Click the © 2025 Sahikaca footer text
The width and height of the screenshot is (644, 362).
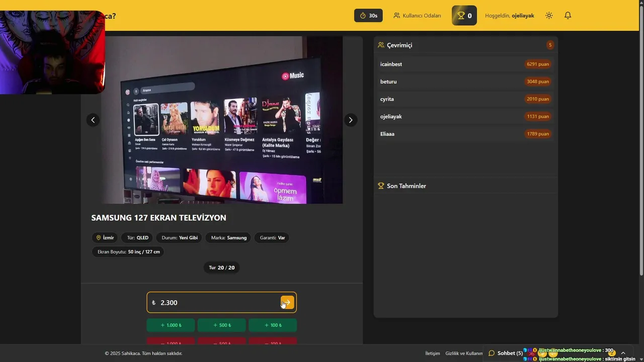143,353
